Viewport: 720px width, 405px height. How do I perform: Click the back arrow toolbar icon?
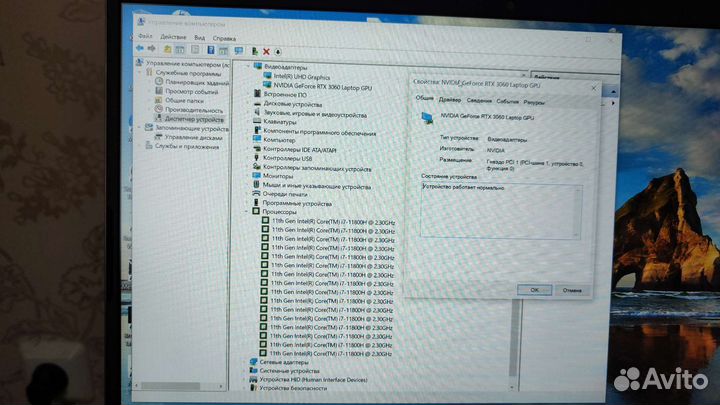pos(140,48)
